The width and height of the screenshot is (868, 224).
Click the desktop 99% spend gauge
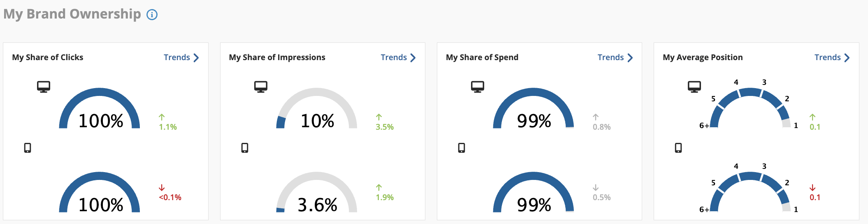[534, 108]
